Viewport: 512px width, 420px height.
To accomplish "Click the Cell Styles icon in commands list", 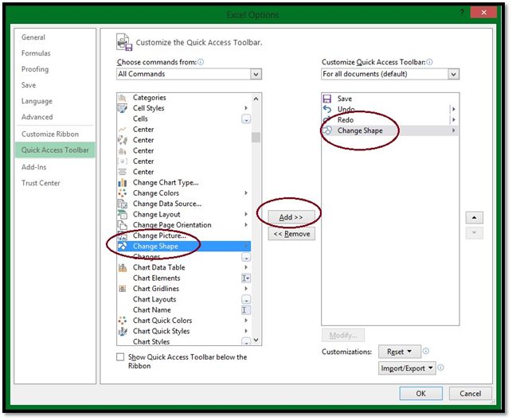I will tap(123, 108).
